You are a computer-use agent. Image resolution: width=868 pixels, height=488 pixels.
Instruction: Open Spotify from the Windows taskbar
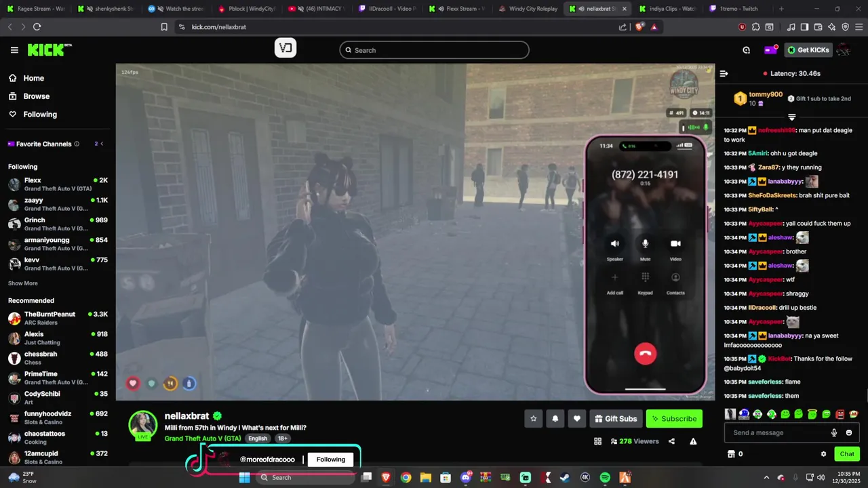[605, 477]
